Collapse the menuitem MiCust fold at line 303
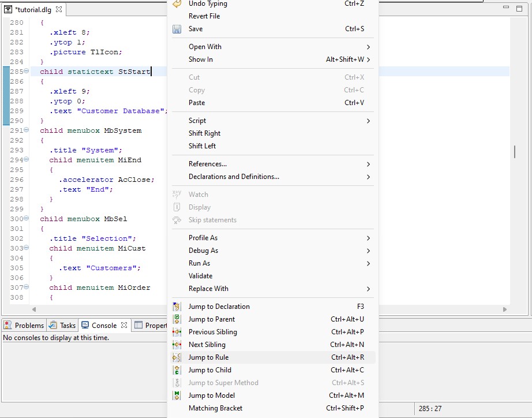The image size is (532, 418). [27, 248]
